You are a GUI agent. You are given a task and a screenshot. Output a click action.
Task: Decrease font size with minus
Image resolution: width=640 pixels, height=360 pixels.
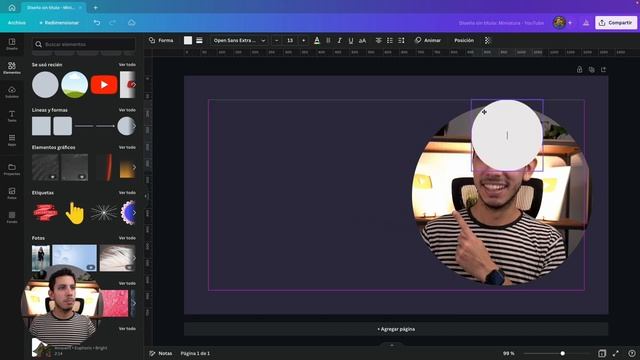click(276, 40)
